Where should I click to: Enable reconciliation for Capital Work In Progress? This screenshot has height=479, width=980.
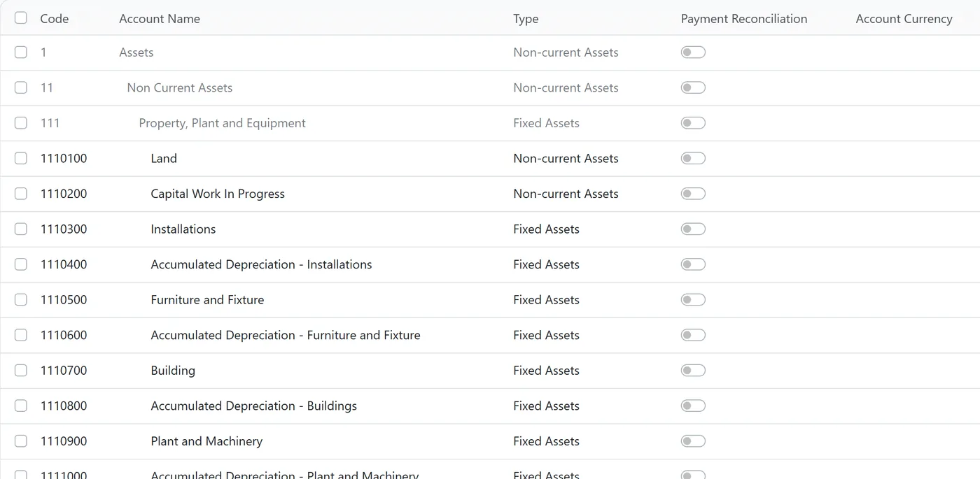point(693,194)
